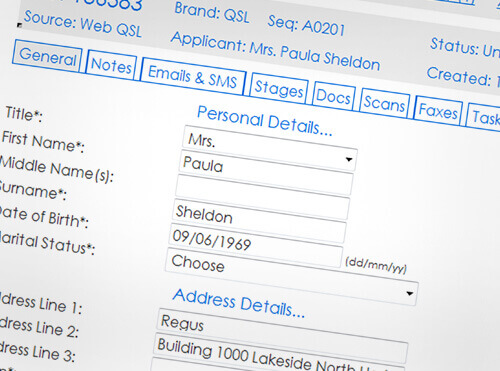Click the Title dropdown arrow
500x371 pixels.
349,159
